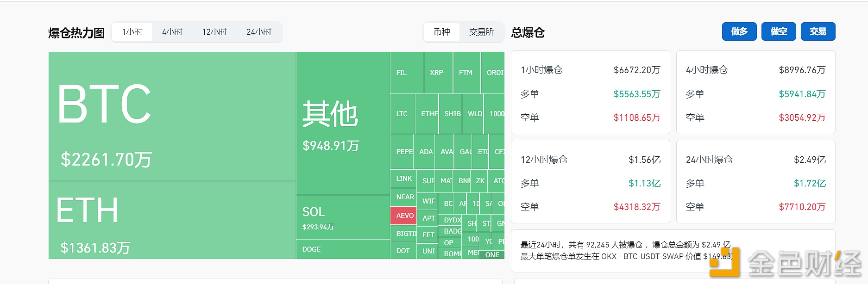Click the LTC heatmap cell
The image size is (868, 284).
point(402,114)
